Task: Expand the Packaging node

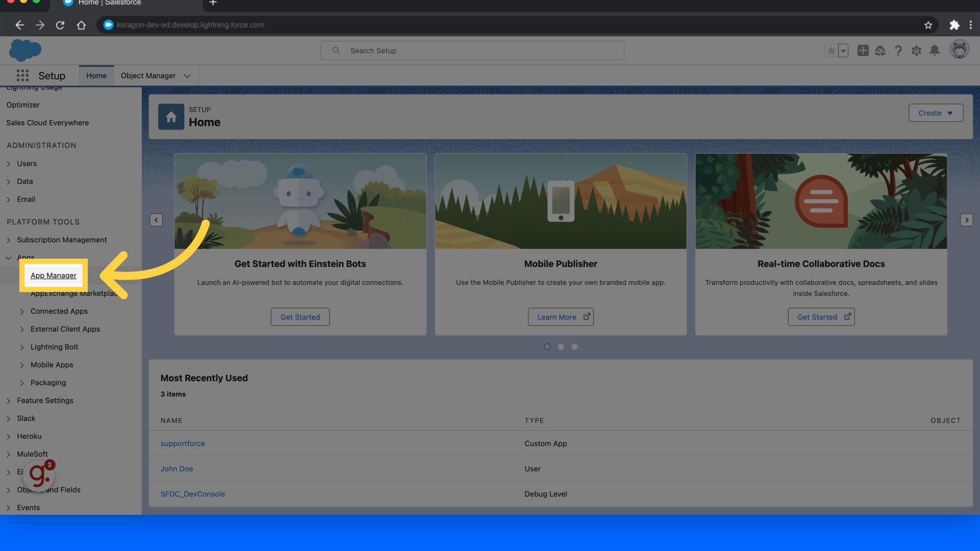Action: 22,383
